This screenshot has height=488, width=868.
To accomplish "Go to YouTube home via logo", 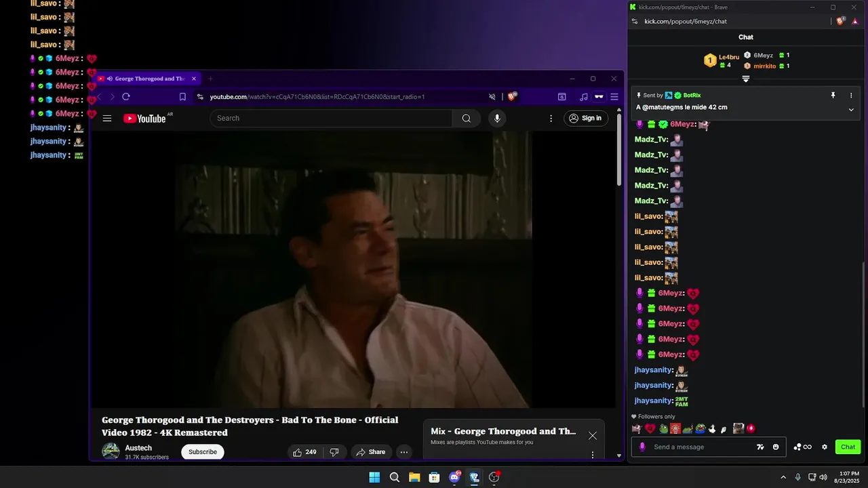I will (x=144, y=119).
